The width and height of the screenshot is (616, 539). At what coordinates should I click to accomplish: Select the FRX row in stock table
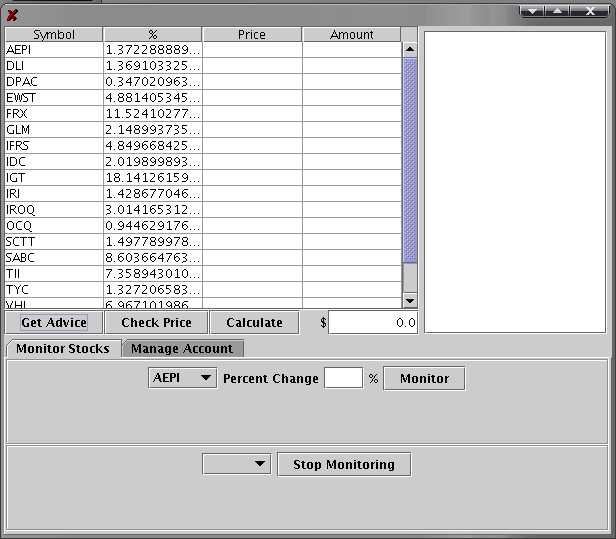(x=53, y=114)
